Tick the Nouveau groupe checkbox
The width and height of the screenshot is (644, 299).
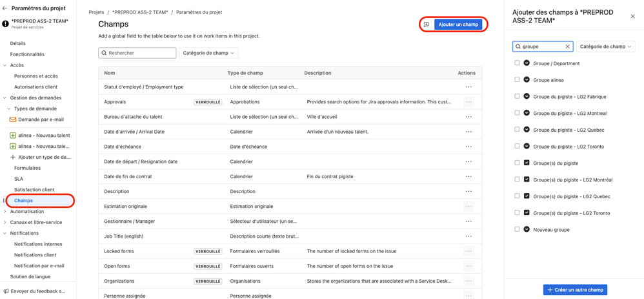(x=517, y=229)
